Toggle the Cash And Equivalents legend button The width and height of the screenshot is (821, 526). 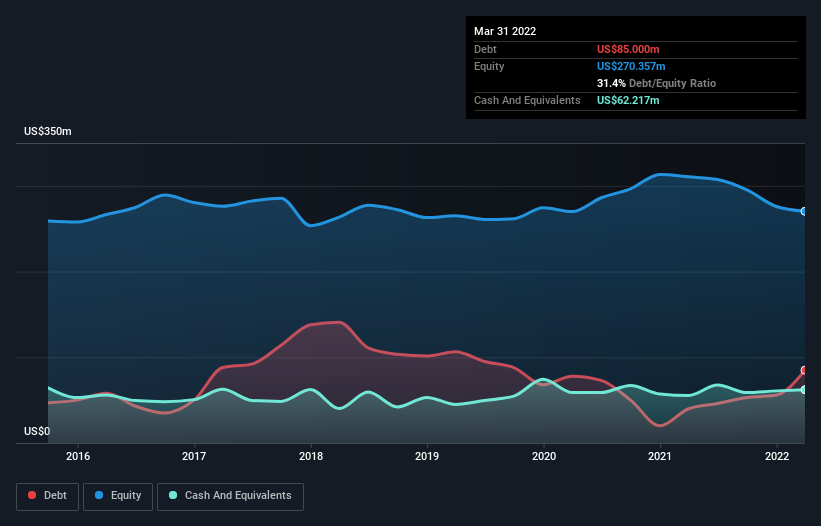coord(230,496)
